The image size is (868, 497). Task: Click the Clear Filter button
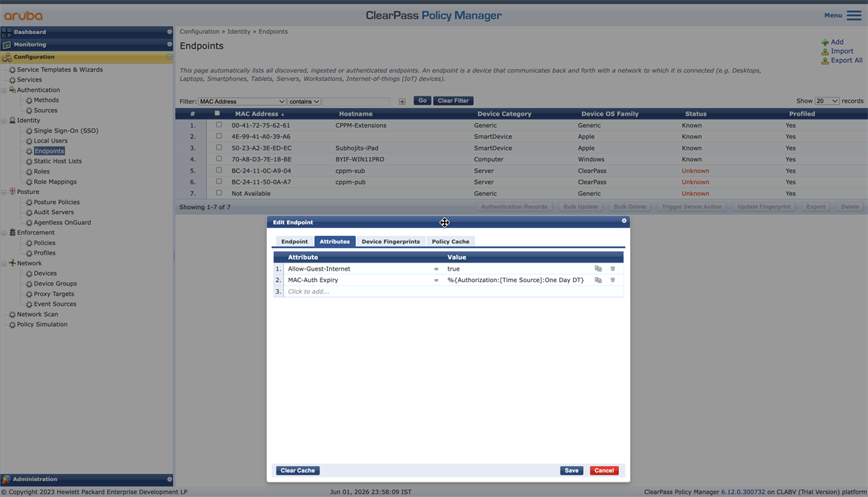point(454,101)
